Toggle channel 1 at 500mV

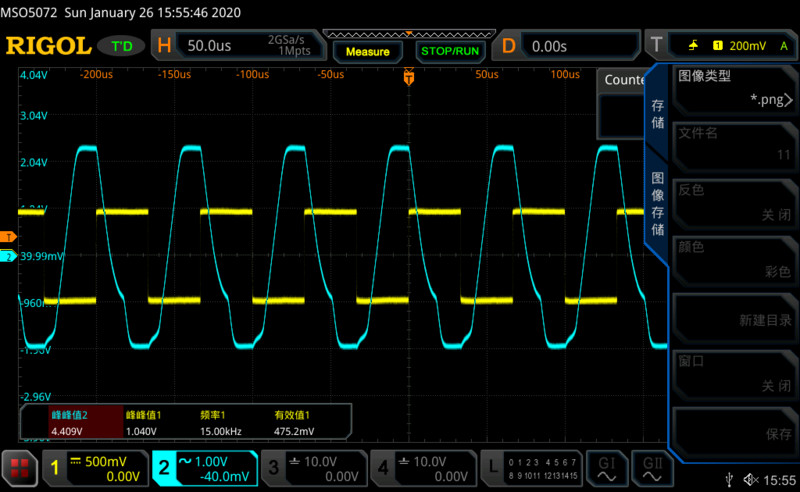(x=94, y=468)
